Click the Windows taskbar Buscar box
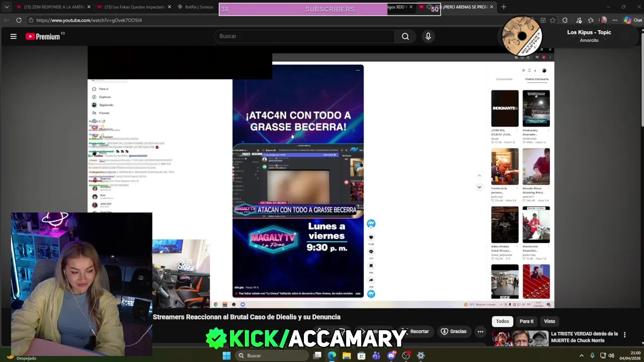Image resolution: width=644 pixels, height=362 pixels. (x=271, y=355)
